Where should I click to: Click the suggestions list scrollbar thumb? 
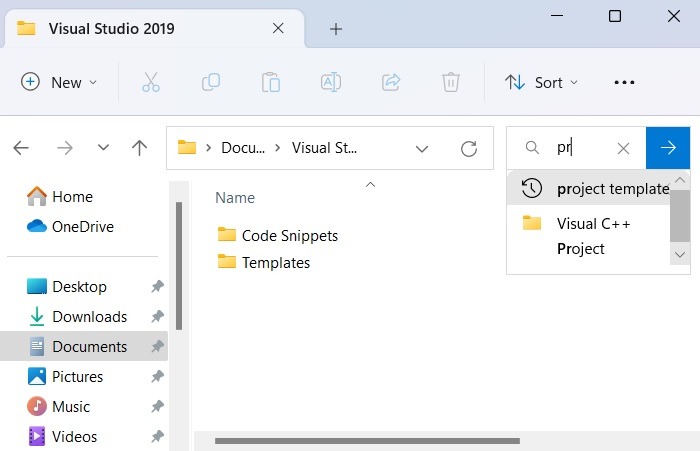pos(680,216)
